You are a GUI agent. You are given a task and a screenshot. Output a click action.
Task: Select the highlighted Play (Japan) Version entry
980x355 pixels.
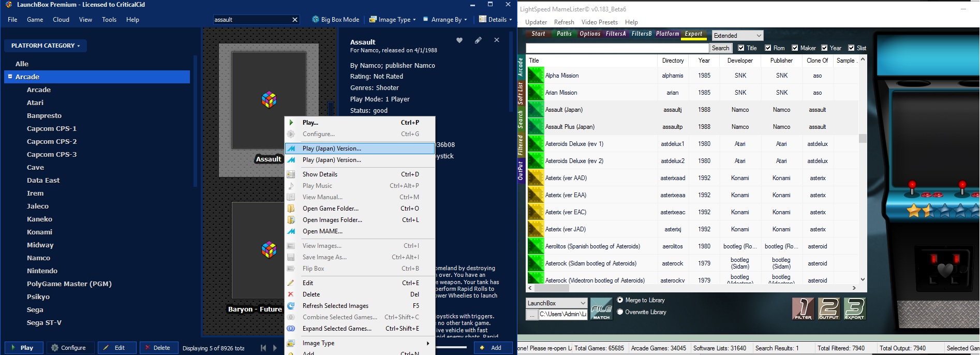[360, 149]
